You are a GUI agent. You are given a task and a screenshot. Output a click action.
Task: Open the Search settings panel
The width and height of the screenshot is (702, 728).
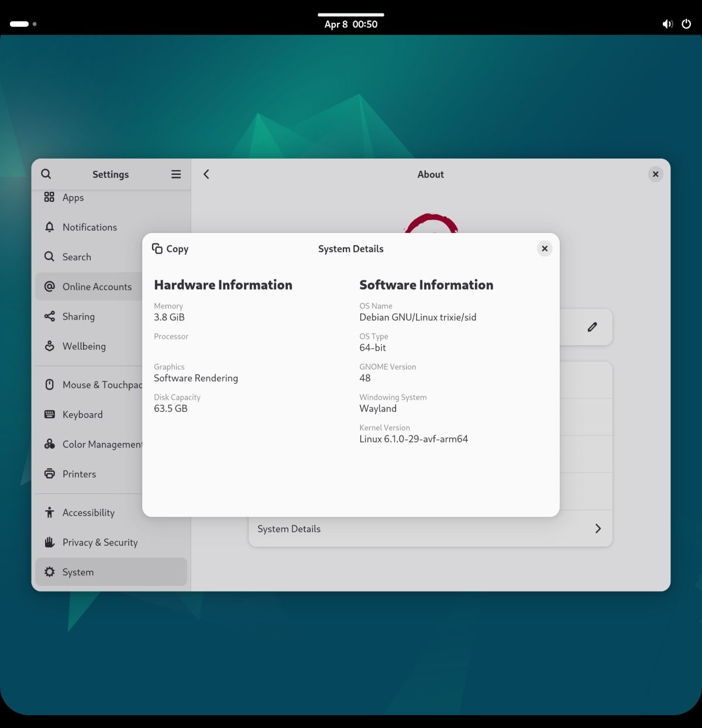(x=77, y=257)
